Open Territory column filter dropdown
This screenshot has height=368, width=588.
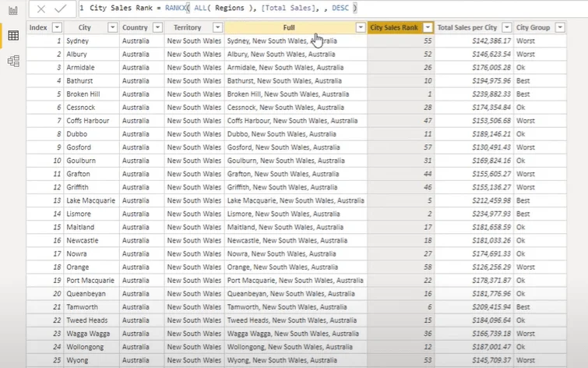pyautogui.click(x=217, y=27)
